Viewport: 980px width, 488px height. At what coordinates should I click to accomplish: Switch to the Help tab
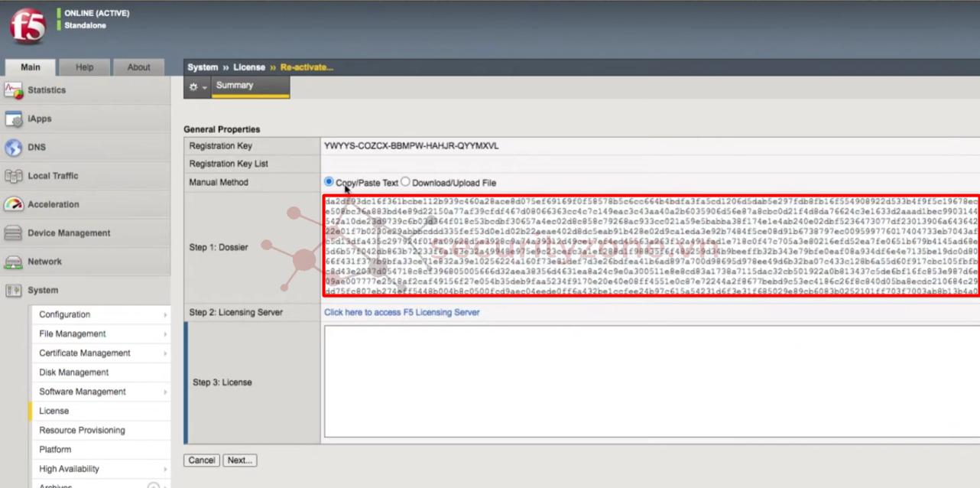[85, 67]
